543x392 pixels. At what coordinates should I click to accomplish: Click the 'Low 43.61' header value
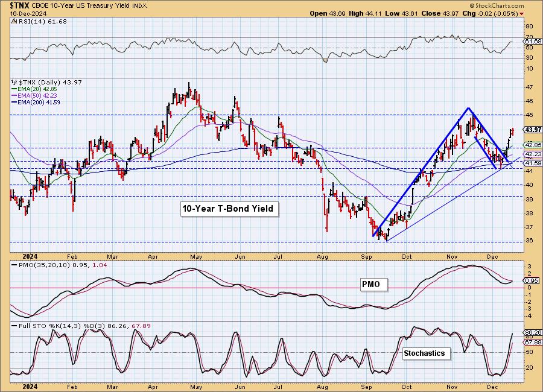coord(401,13)
